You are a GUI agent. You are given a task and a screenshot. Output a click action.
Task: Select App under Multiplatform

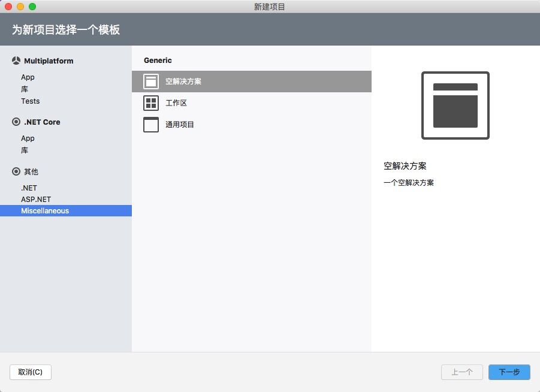pyautogui.click(x=28, y=77)
